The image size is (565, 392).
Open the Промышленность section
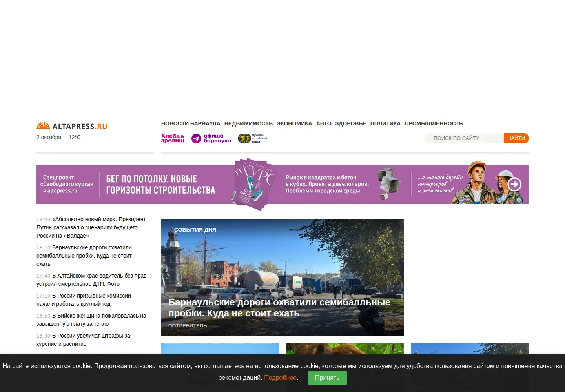coord(434,123)
